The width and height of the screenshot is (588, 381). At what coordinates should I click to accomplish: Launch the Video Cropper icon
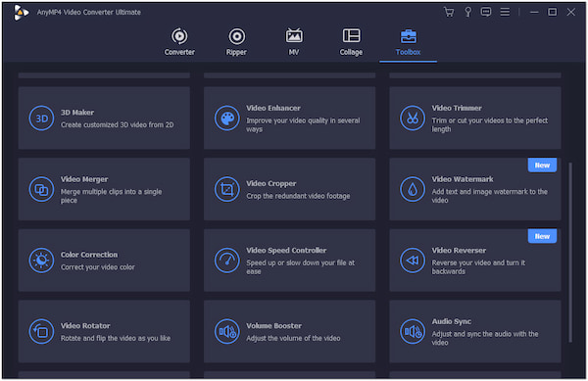pos(227,190)
